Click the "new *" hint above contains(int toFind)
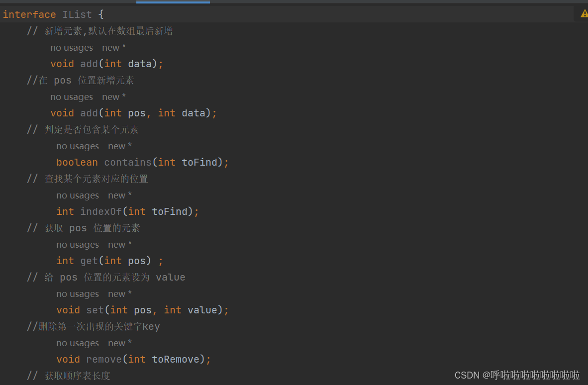The image size is (588, 385). pos(120,146)
